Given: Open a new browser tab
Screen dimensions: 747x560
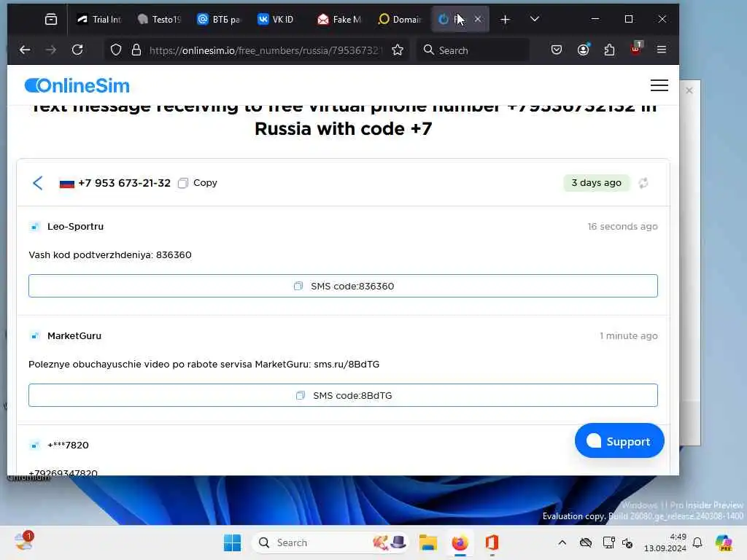Looking at the screenshot, I should point(505,20).
